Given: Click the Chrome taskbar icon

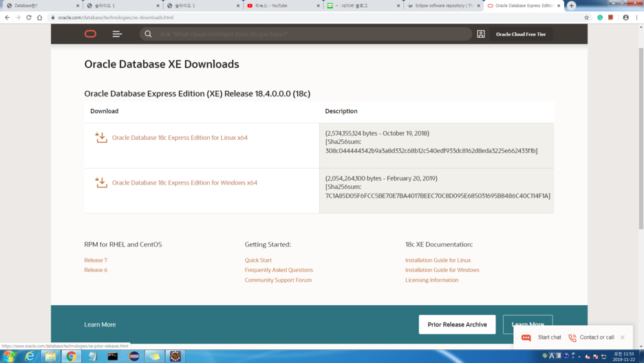Looking at the screenshot, I should pyautogui.click(x=71, y=356).
